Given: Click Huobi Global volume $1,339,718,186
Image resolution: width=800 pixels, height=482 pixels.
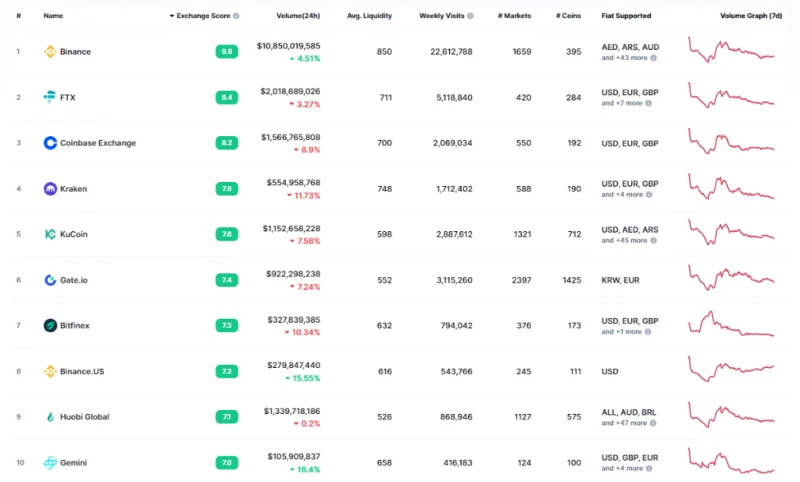Looking at the screenshot, I should [292, 411].
